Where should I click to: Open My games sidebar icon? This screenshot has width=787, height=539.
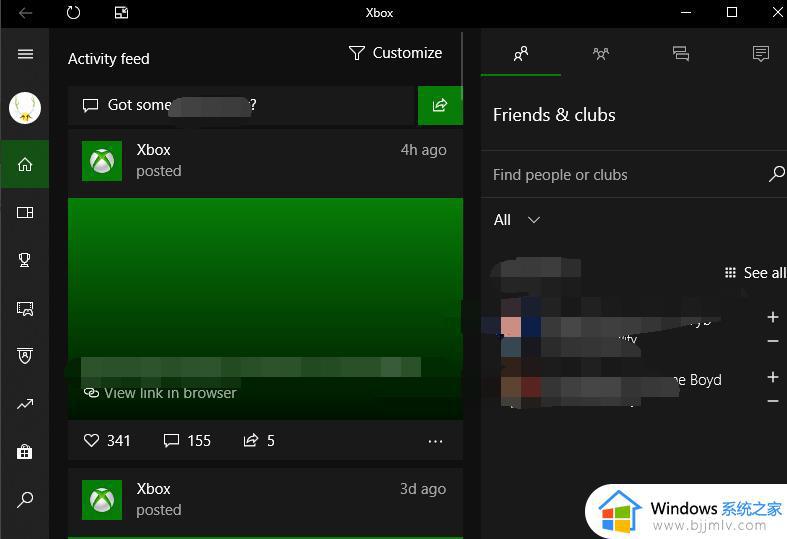coord(25,213)
